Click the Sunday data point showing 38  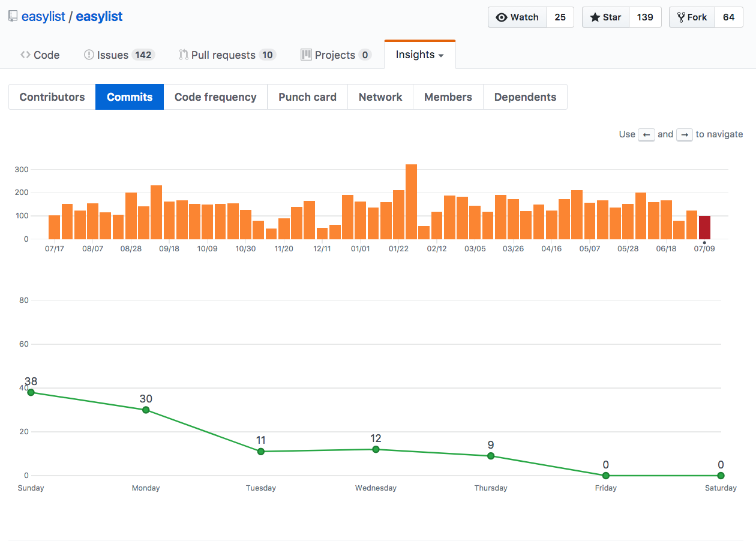tap(31, 392)
